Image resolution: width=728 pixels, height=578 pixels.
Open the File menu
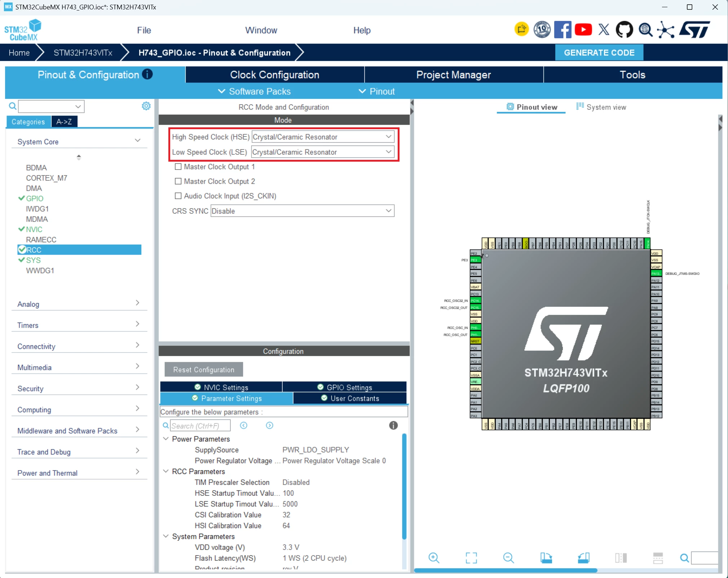coord(144,30)
